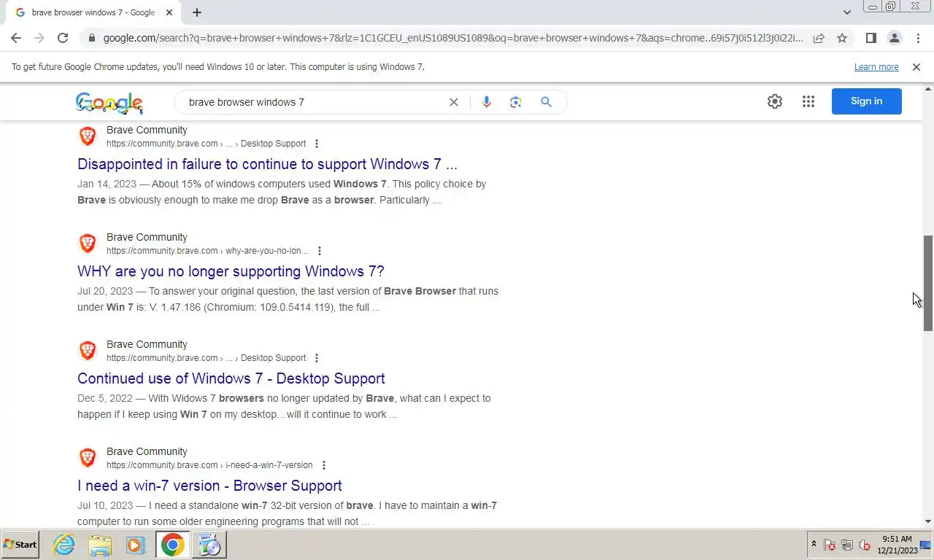The image size is (934, 560).
Task: Click the scrollbar down arrow
Action: pyautogui.click(x=928, y=521)
